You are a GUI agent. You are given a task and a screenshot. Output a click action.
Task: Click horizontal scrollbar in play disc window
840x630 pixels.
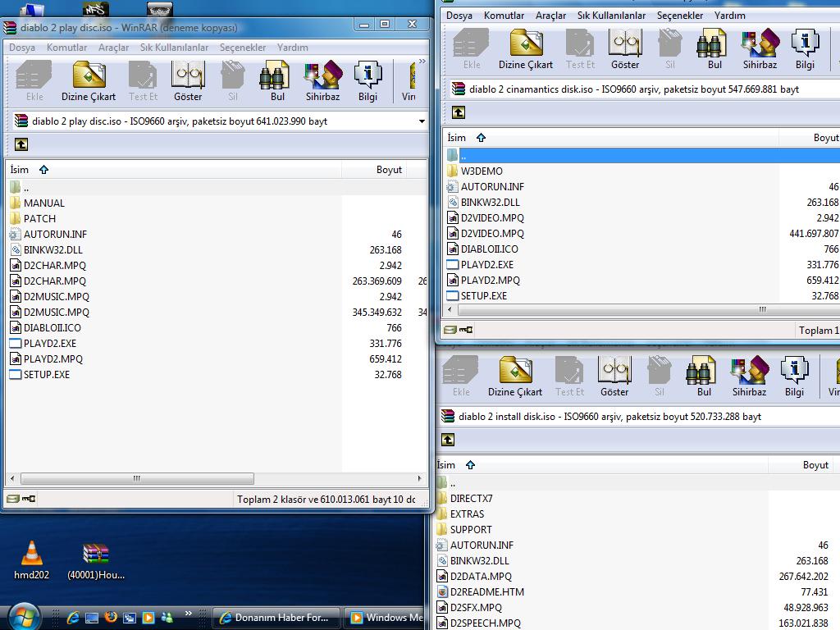(137, 478)
